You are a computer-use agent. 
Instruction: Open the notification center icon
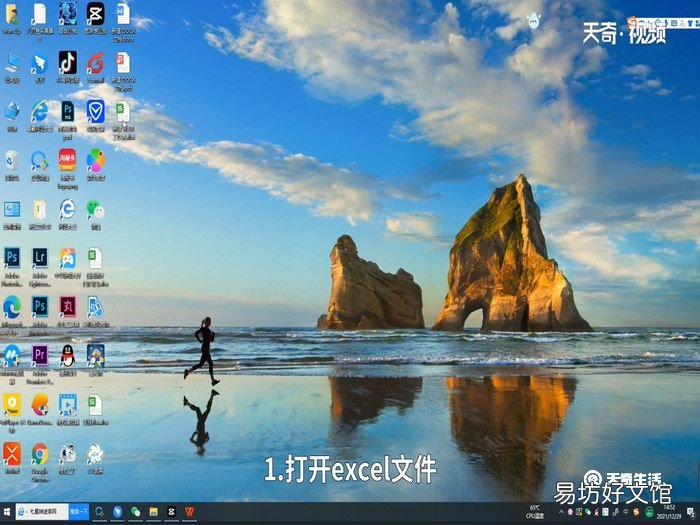[690, 512]
